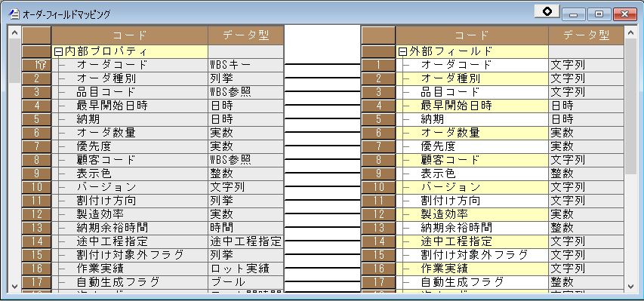This screenshot has width=644, height=301.
Task: Click the diamond button in title bar
Action: (547, 12)
